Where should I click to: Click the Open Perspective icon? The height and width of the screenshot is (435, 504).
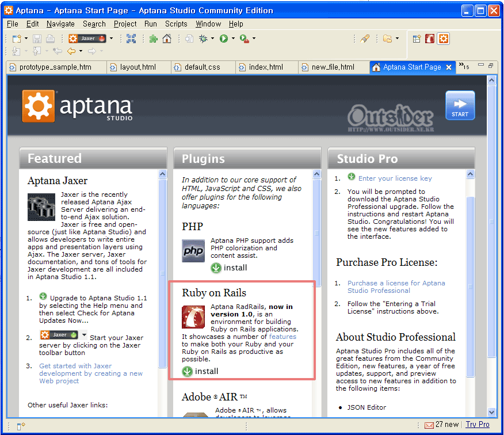pyautogui.click(x=417, y=39)
